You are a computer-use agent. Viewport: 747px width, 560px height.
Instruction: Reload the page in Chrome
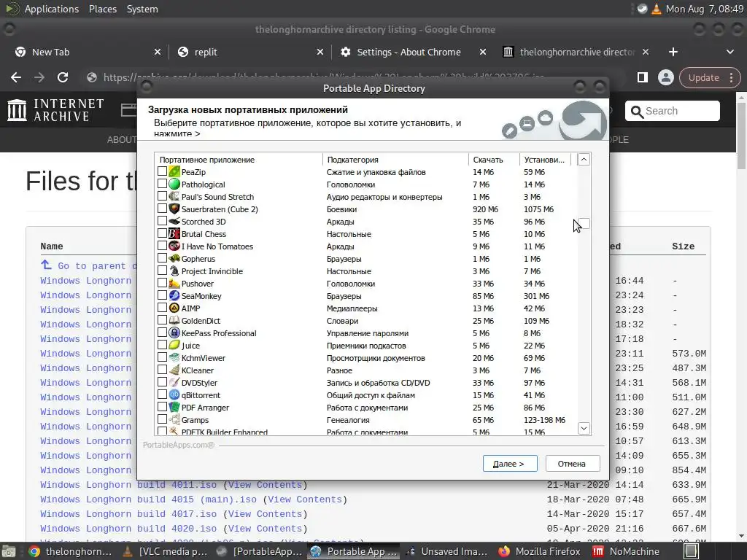[x=63, y=77]
